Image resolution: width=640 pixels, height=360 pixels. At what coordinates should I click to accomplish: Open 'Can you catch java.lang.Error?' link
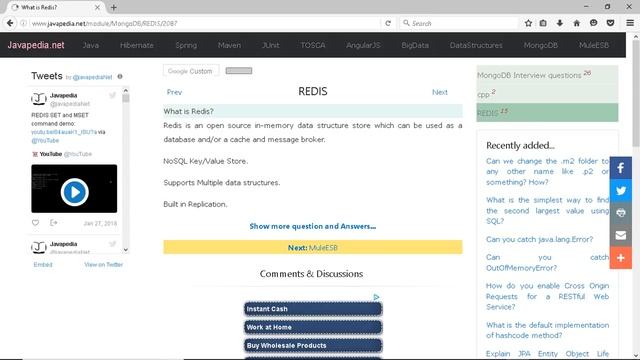point(540,239)
